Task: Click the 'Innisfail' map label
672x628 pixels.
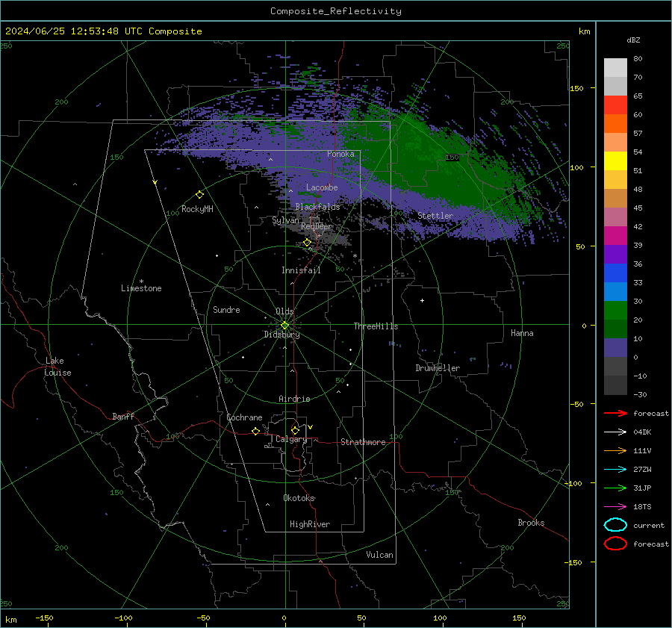Action: (x=301, y=270)
